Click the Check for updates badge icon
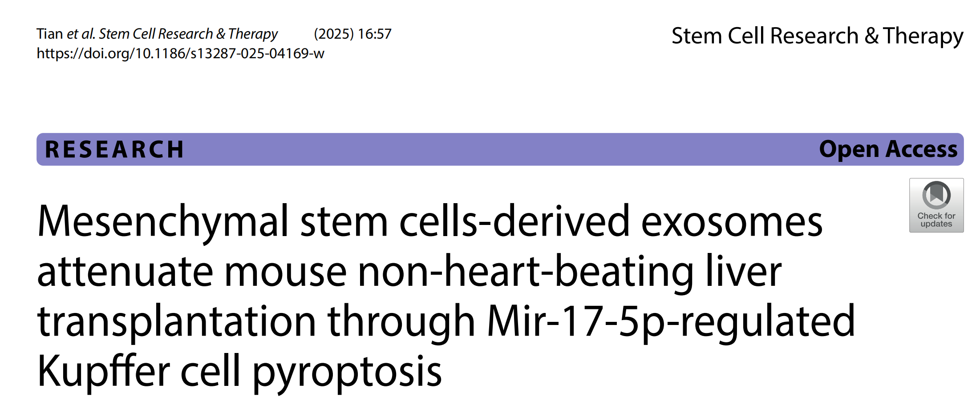980x401 pixels. pyautogui.click(x=936, y=195)
